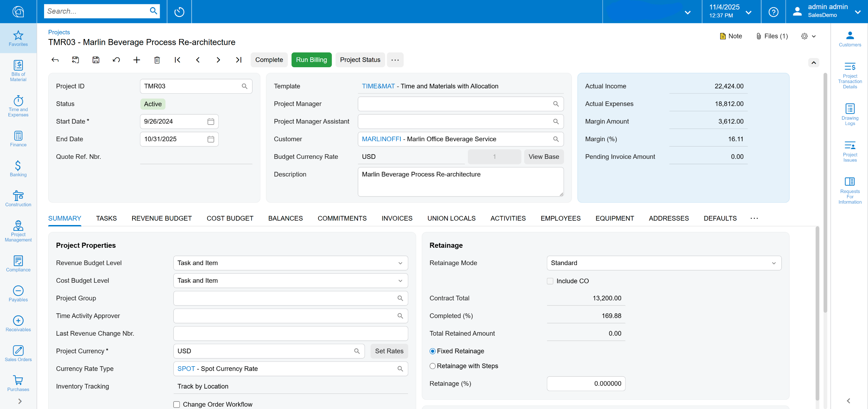The width and height of the screenshot is (868, 409).
Task: Go to last record arrow icon
Action: coord(239,60)
